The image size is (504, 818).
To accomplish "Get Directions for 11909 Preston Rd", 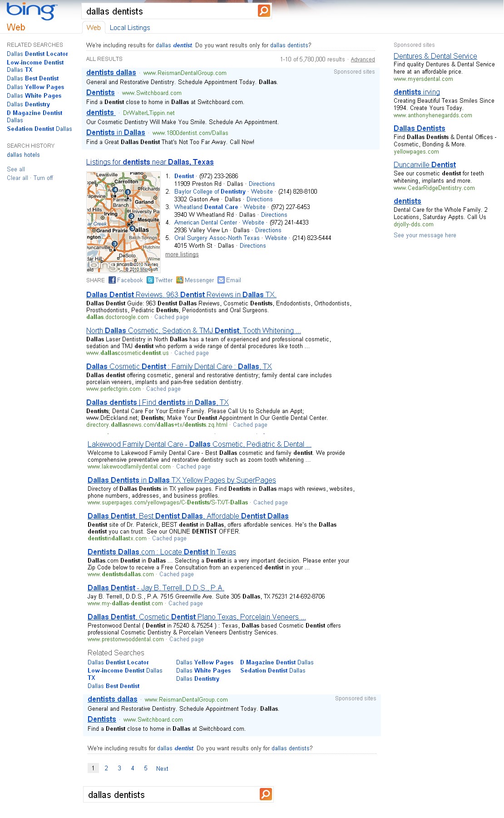I will pos(262,184).
